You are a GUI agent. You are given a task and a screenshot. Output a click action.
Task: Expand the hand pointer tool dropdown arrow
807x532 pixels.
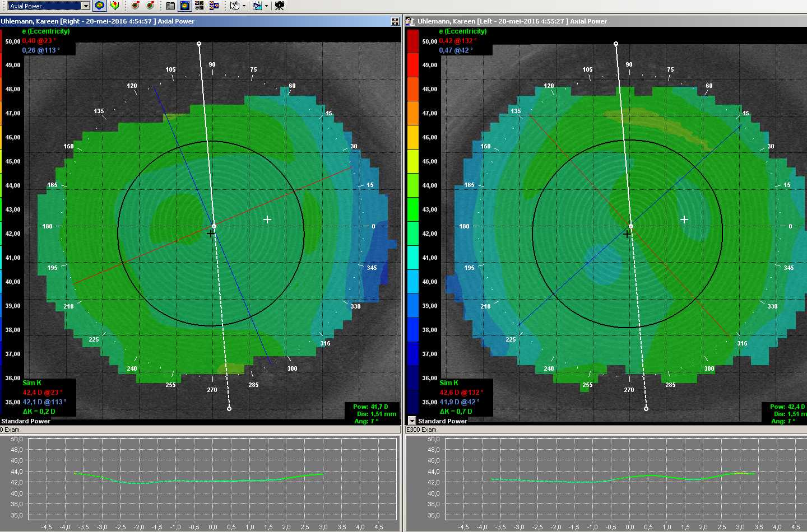tap(244, 6)
